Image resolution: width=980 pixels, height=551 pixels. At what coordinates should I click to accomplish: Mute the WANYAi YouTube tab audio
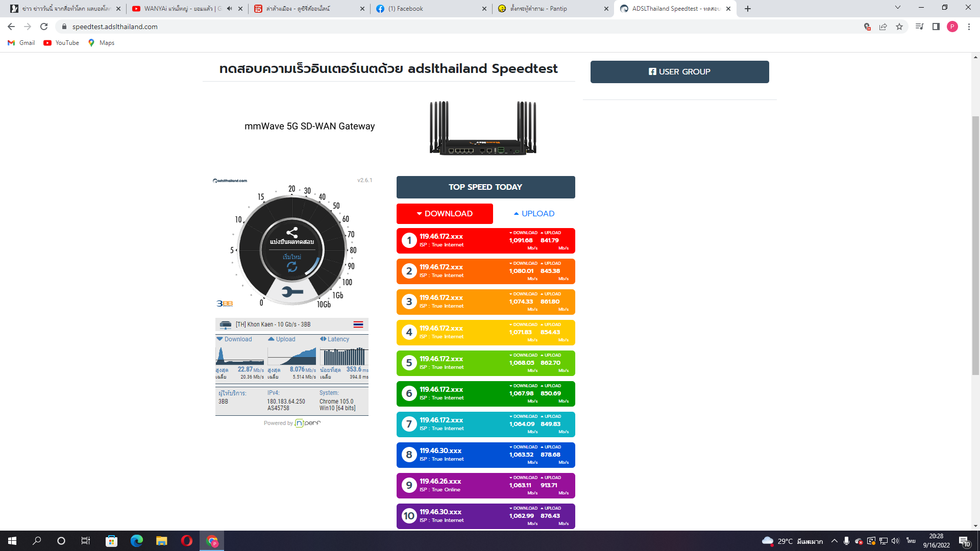tap(229, 9)
